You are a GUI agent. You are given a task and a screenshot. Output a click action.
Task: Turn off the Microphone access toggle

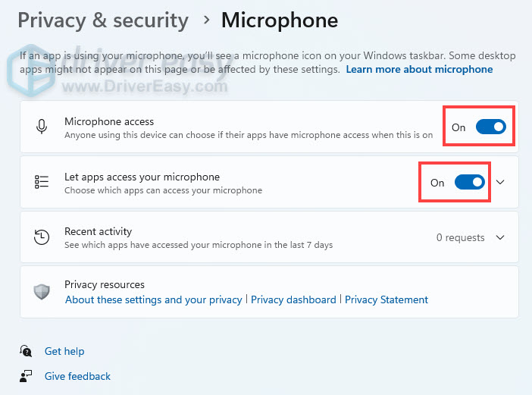click(490, 127)
